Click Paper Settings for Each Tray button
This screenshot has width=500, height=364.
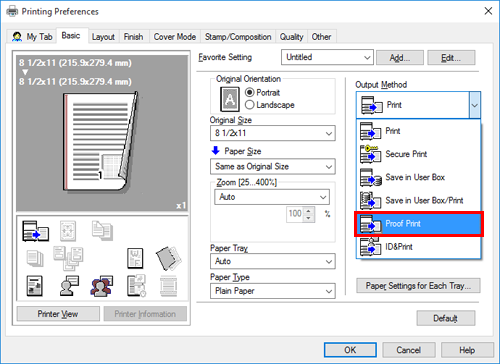tap(418, 286)
